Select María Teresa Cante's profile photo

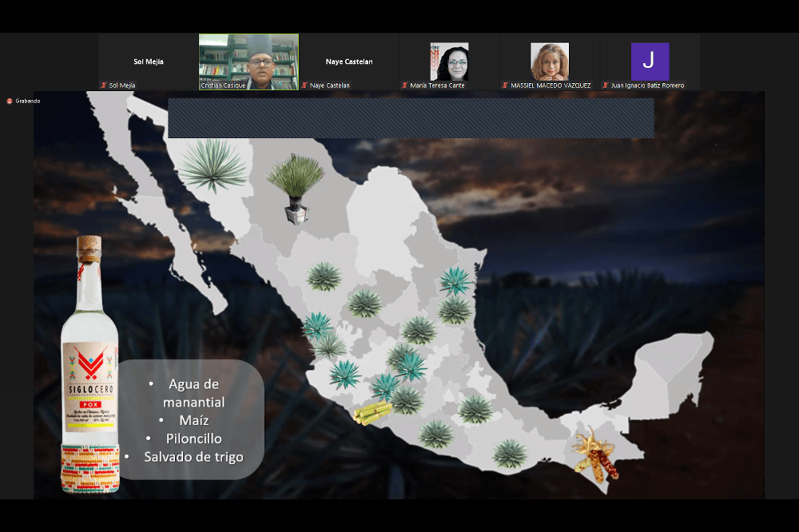click(x=449, y=62)
